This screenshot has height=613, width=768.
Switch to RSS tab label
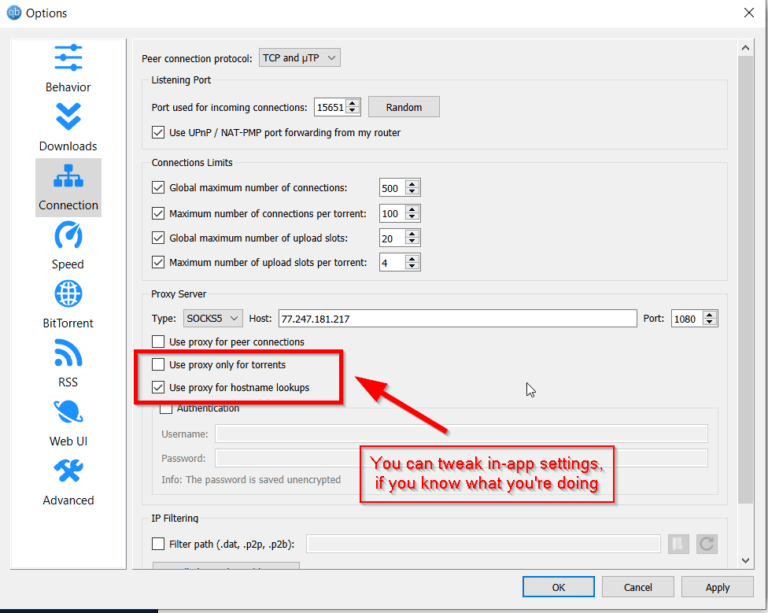68,382
